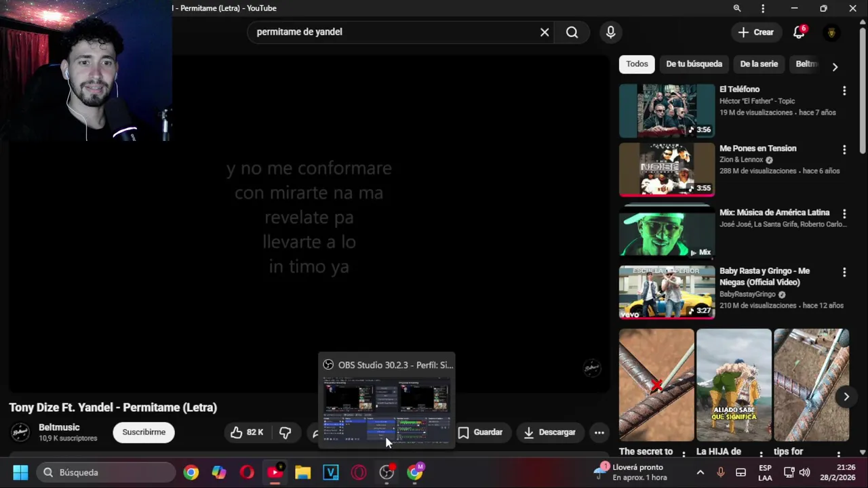The image size is (868, 488).
Task: Open the OBS Studio taskbar icon
Action: click(x=387, y=472)
